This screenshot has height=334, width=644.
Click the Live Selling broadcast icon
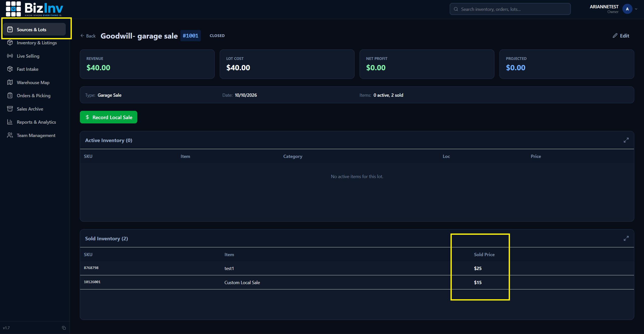(10, 56)
